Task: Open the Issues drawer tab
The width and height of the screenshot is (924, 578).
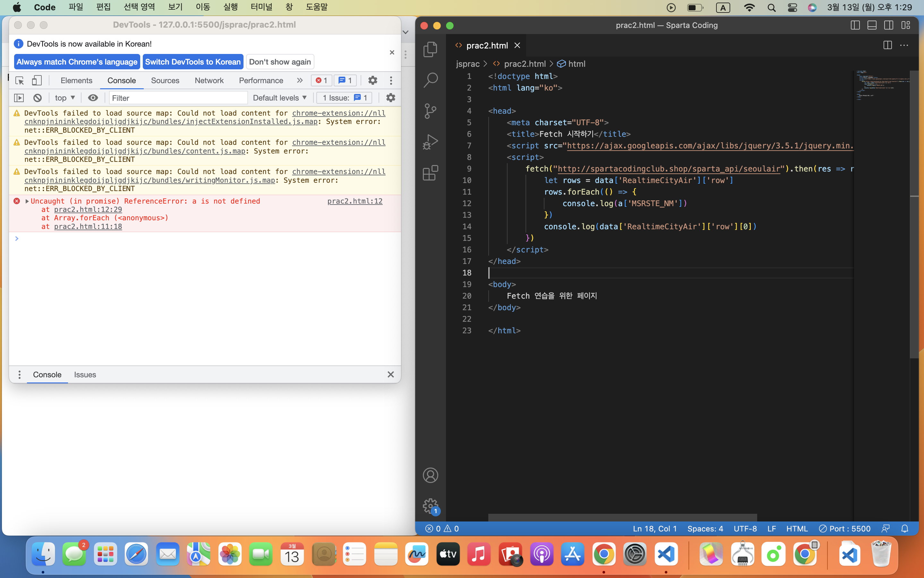Action: pos(85,375)
